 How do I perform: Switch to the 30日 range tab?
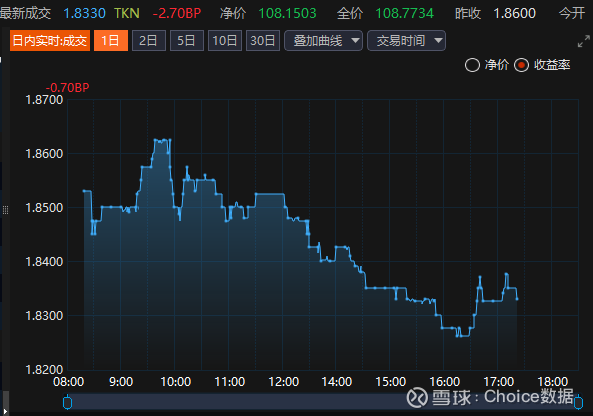263,40
